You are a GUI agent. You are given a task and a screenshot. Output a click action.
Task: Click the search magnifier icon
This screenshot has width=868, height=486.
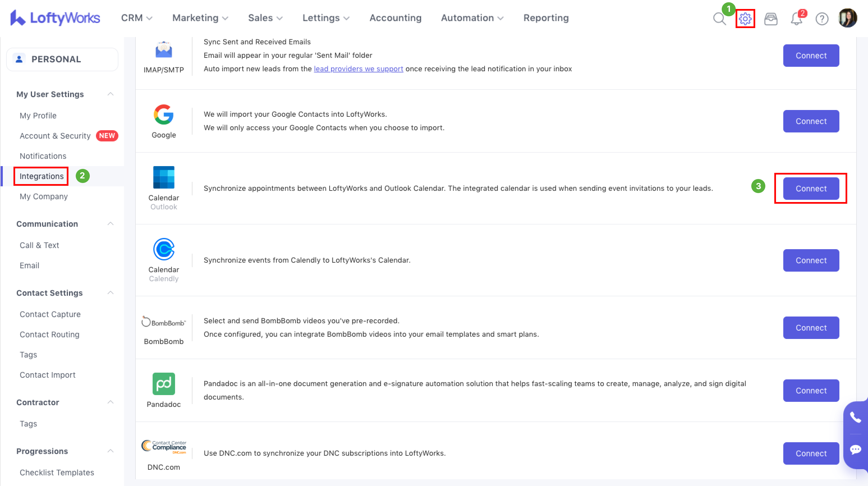pos(719,19)
